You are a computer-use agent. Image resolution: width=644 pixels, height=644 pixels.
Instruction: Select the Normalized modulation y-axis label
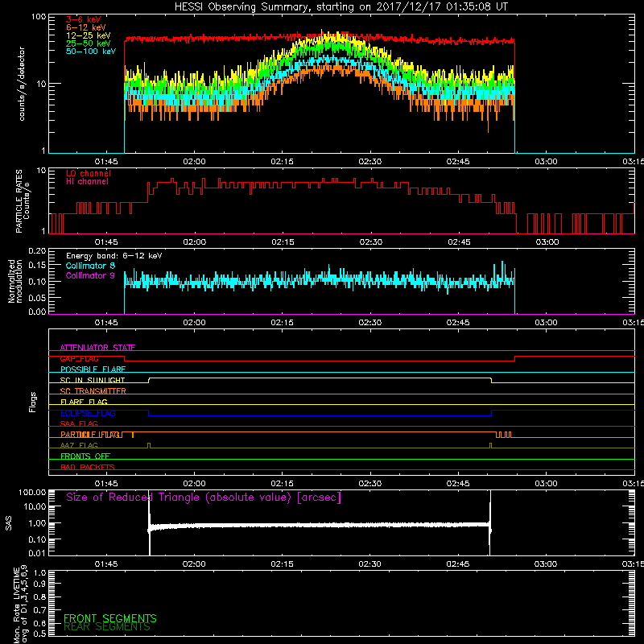14,281
